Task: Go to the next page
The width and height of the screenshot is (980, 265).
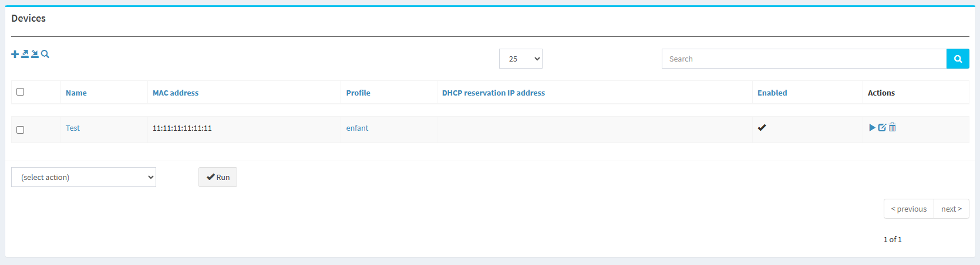Action: (952, 209)
